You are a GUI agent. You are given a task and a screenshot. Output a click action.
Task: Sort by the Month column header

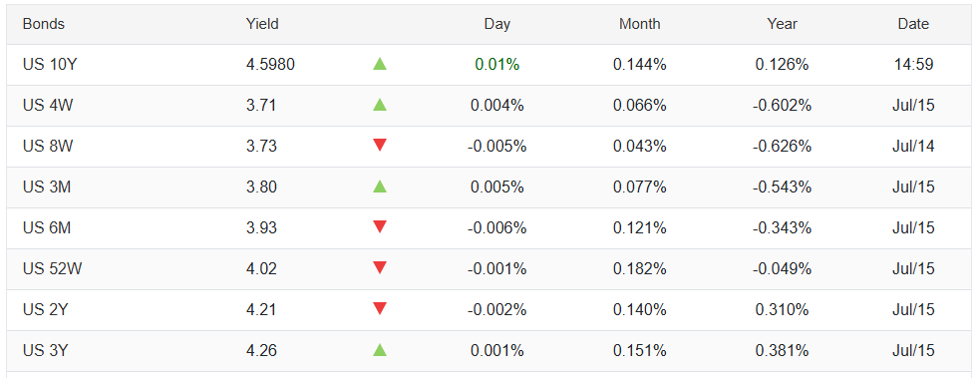(639, 24)
